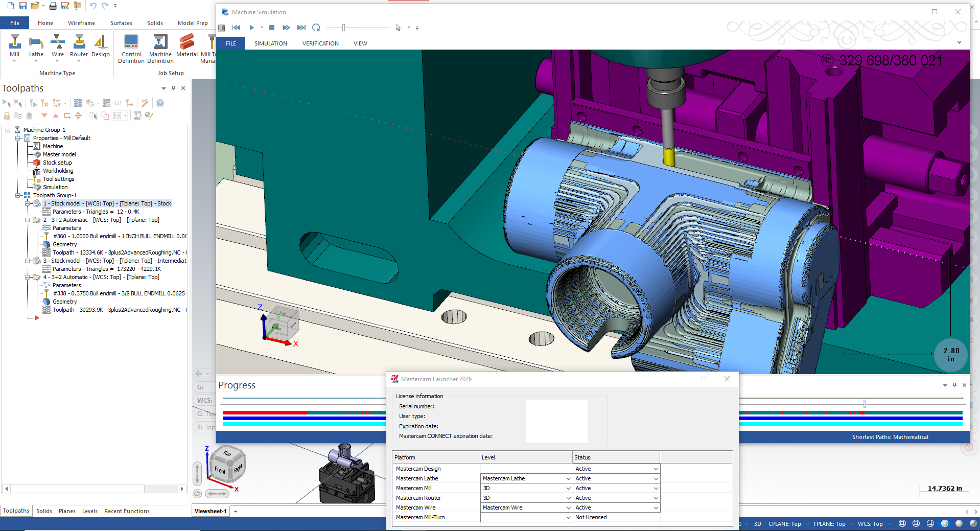Switch to the Solids bottom panel tab

(44, 511)
